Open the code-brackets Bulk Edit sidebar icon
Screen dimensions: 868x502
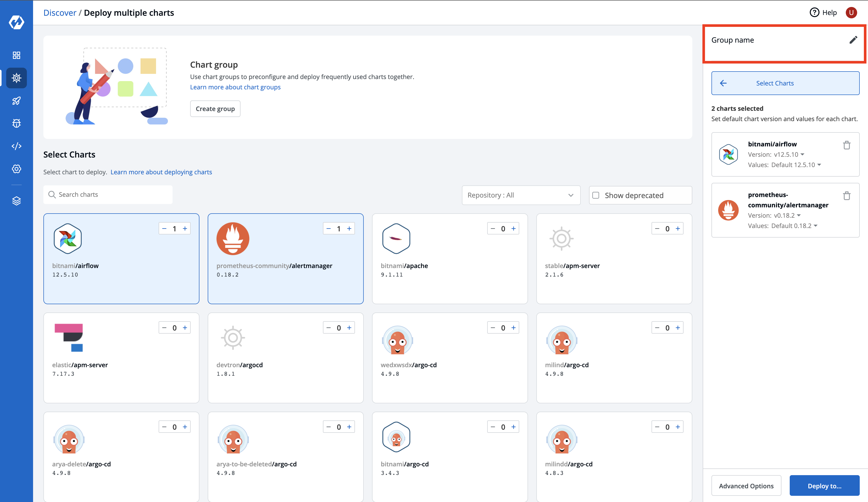[16, 146]
